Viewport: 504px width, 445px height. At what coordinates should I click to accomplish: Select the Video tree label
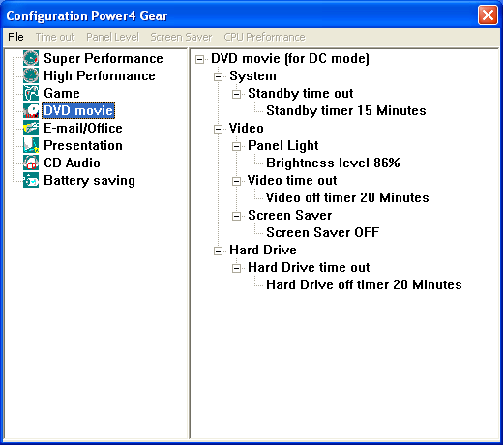[x=247, y=128]
